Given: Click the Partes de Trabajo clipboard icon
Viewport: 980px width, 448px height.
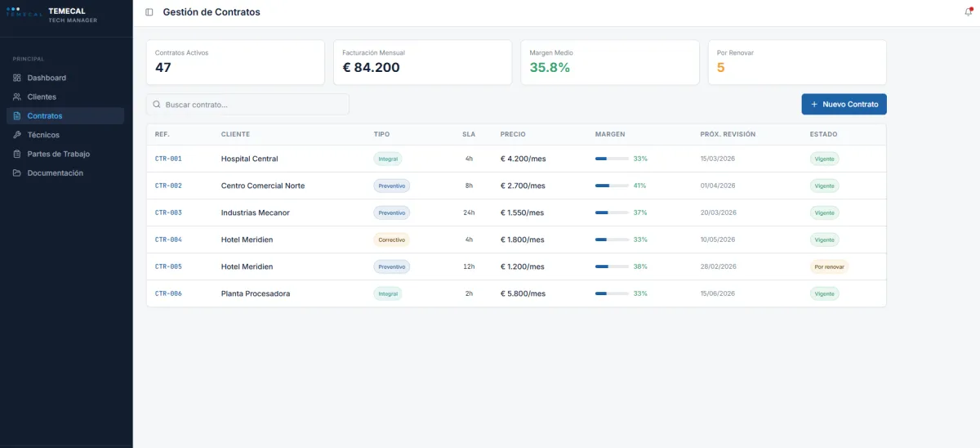Looking at the screenshot, I should pyautogui.click(x=17, y=154).
